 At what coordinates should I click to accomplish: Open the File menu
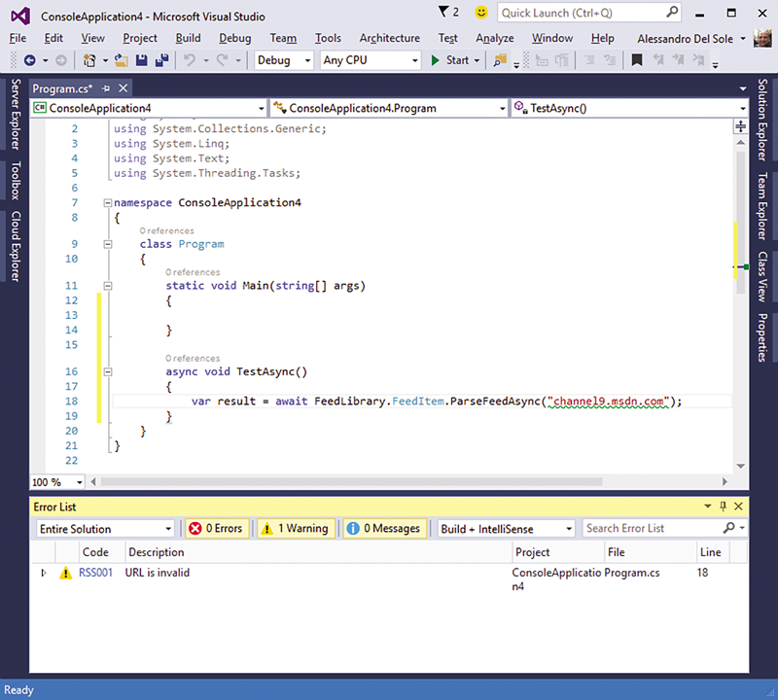[x=18, y=38]
